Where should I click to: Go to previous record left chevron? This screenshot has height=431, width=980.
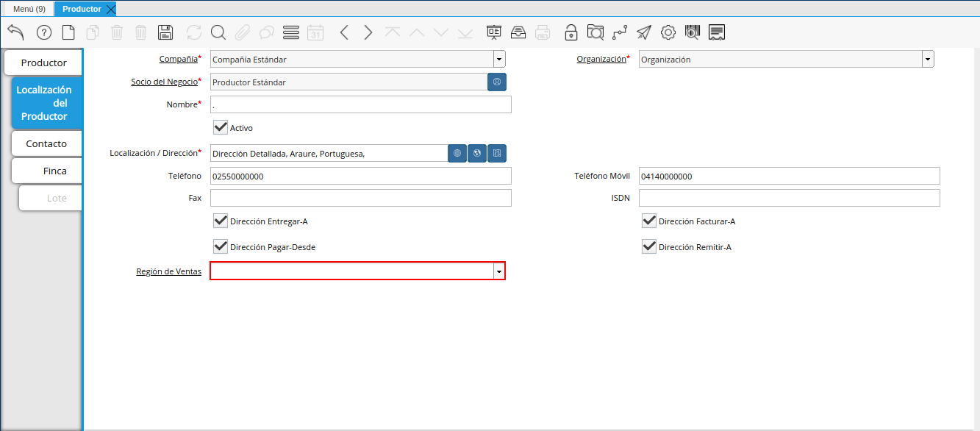pyautogui.click(x=344, y=32)
